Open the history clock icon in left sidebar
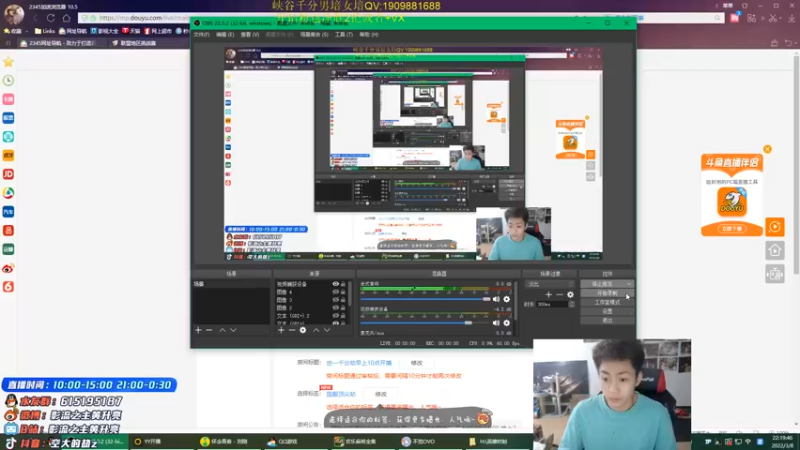The width and height of the screenshot is (800, 450). (x=8, y=81)
